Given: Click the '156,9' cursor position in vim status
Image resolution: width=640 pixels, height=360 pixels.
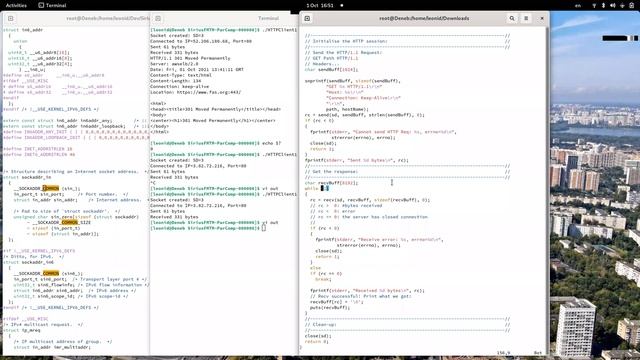Looking at the screenshot, I should pyautogui.click(x=503, y=353).
